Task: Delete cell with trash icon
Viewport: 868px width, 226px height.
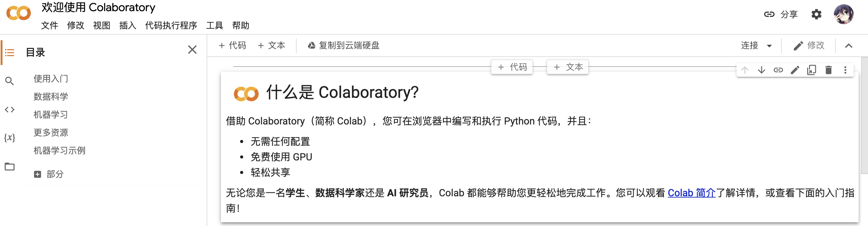Action: pos(829,70)
